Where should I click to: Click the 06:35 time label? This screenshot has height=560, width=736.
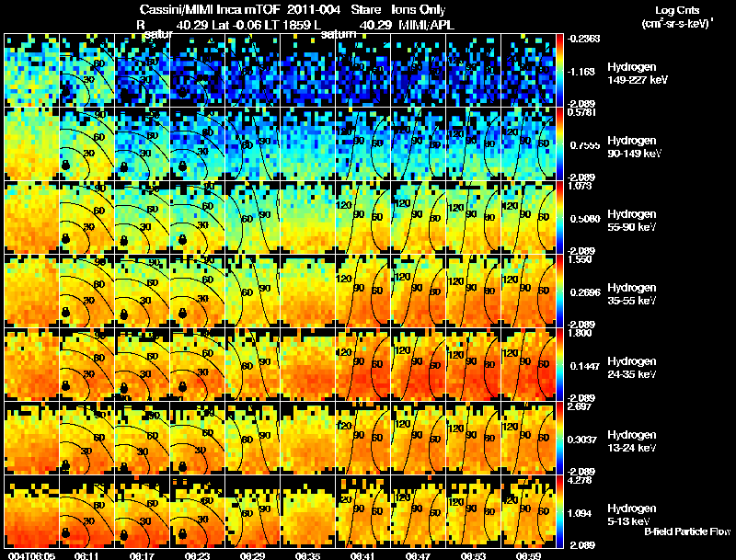pyautogui.click(x=307, y=555)
